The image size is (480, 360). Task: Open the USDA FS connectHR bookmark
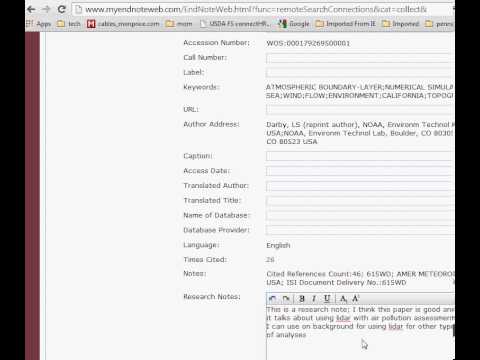coord(235,24)
